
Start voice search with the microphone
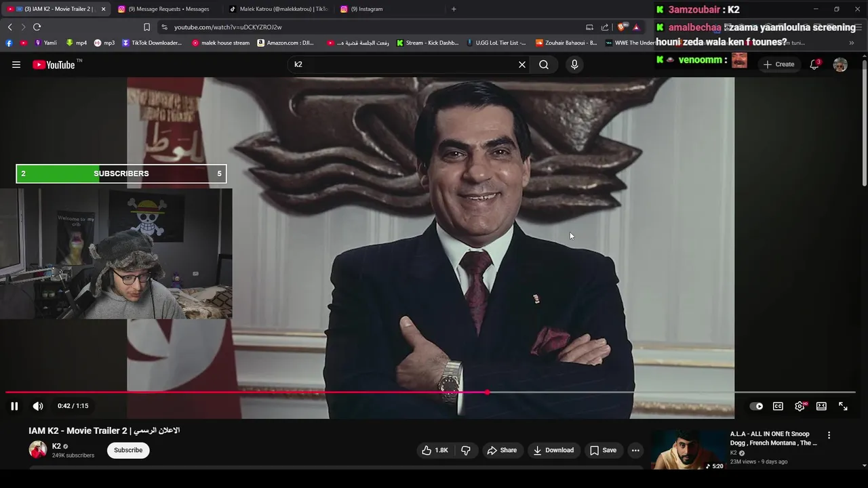(x=574, y=64)
